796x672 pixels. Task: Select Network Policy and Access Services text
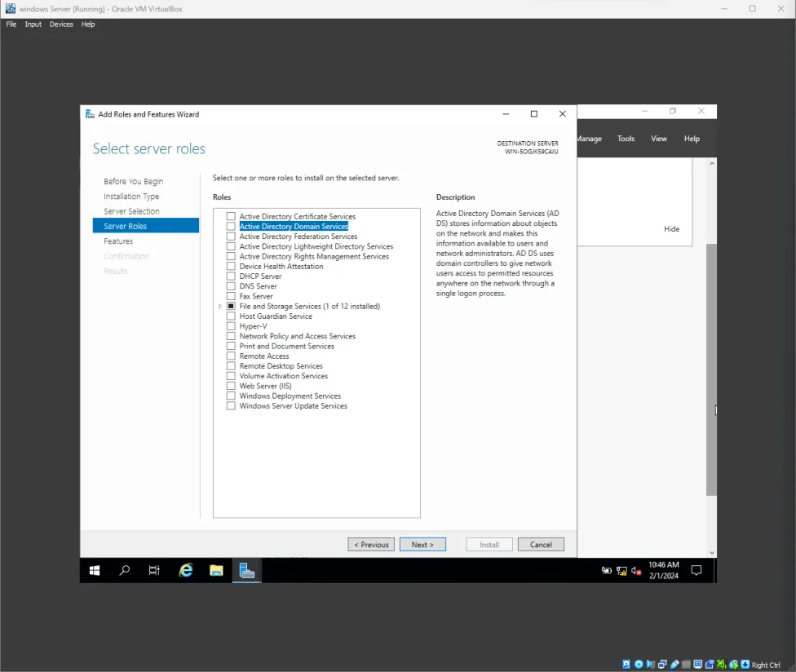298,336
